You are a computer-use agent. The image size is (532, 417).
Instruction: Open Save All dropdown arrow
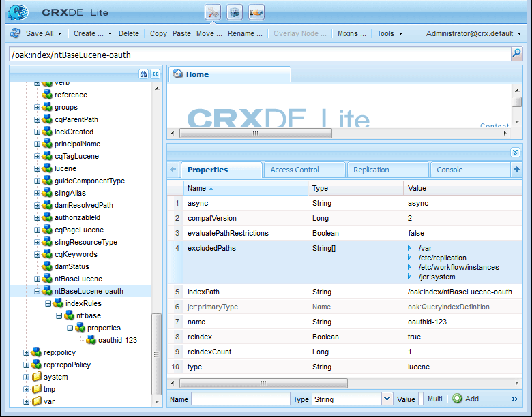[x=60, y=33]
